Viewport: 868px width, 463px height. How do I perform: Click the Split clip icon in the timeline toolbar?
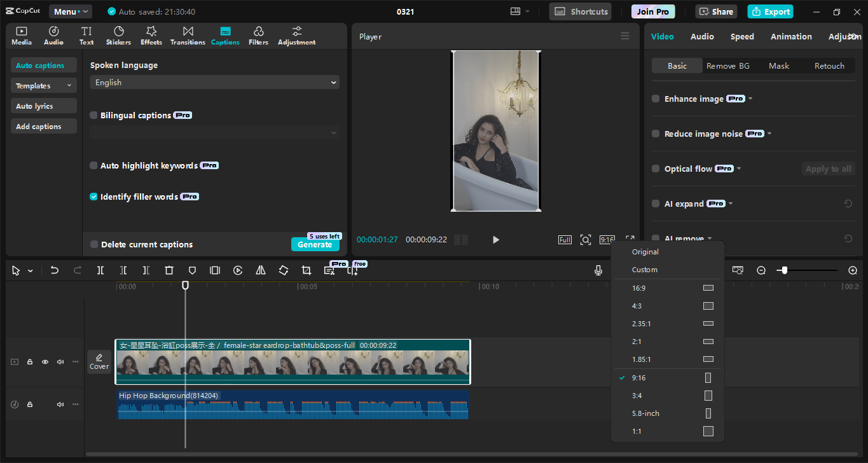tap(100, 270)
